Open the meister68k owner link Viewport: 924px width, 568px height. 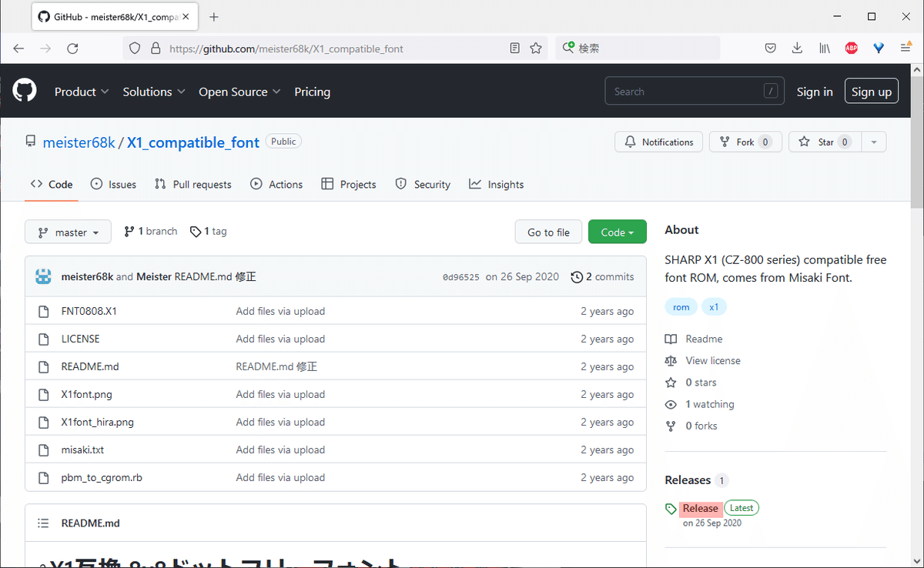79,142
